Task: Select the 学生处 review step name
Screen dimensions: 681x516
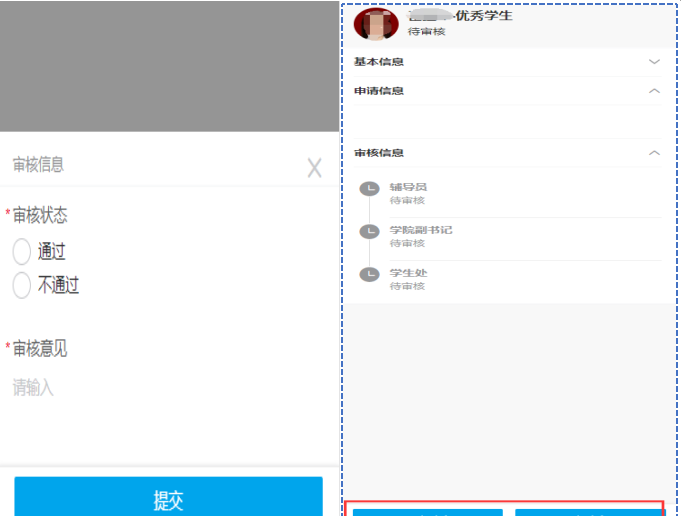Action: coord(408,273)
